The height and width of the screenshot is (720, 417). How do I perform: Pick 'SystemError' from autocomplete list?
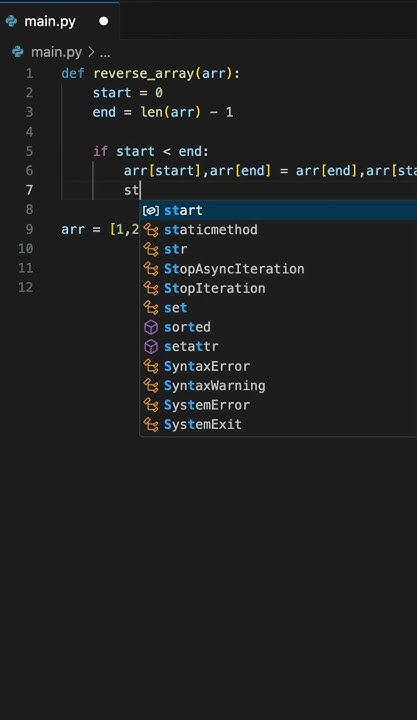tap(278, 405)
